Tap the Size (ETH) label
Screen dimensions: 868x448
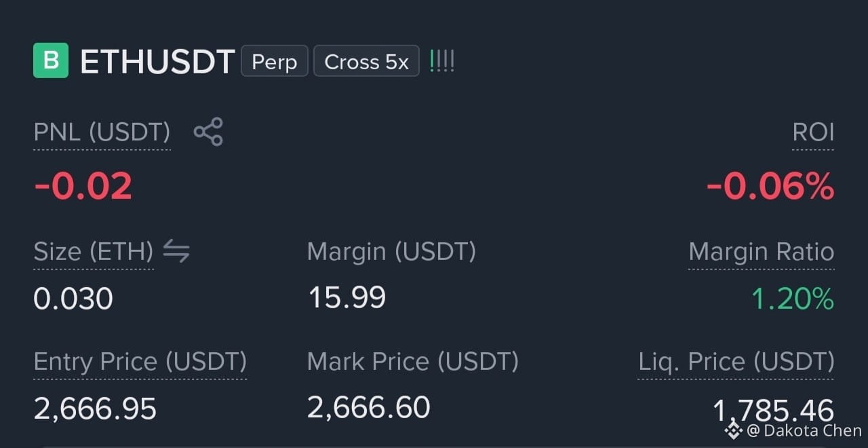coord(94,252)
